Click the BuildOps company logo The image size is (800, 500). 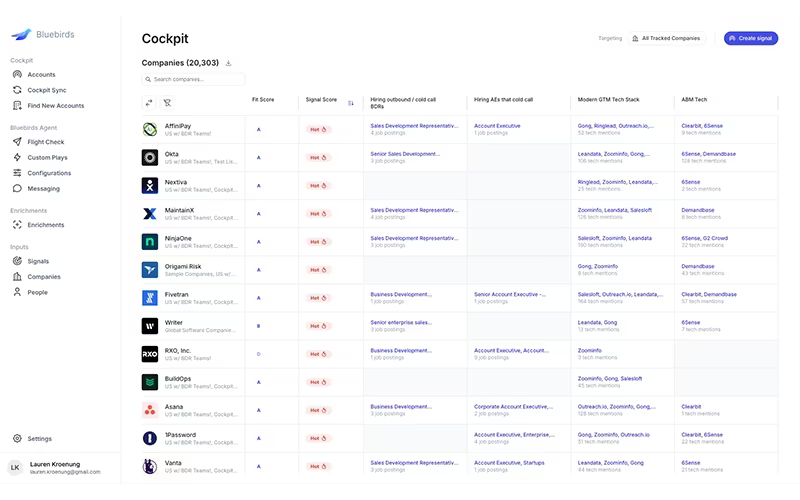click(149, 382)
